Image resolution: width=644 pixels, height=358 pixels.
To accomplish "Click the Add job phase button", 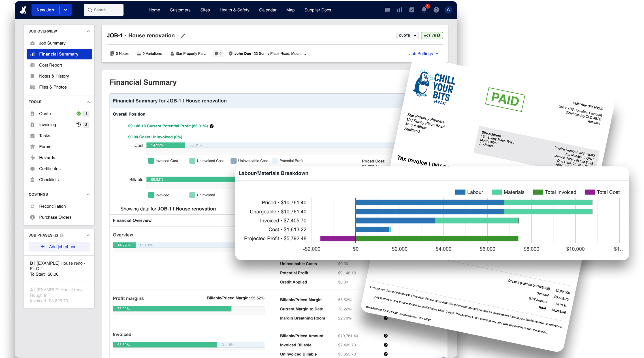I will point(59,247).
